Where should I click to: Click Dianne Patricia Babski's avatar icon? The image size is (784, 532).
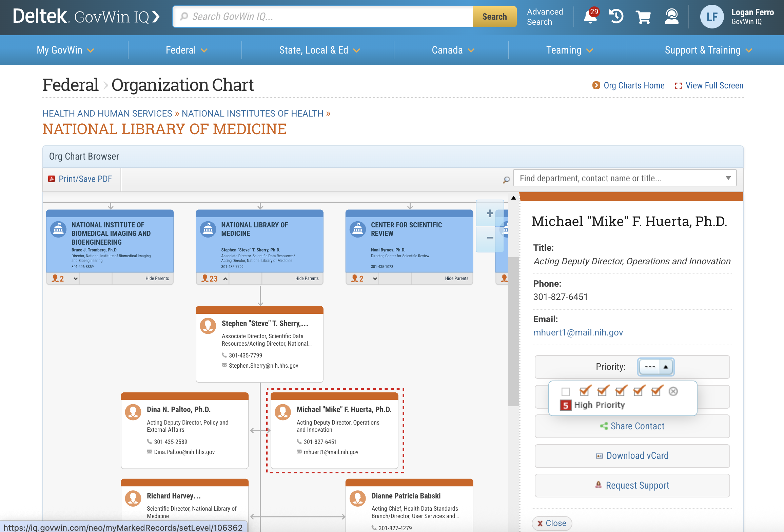point(358,498)
